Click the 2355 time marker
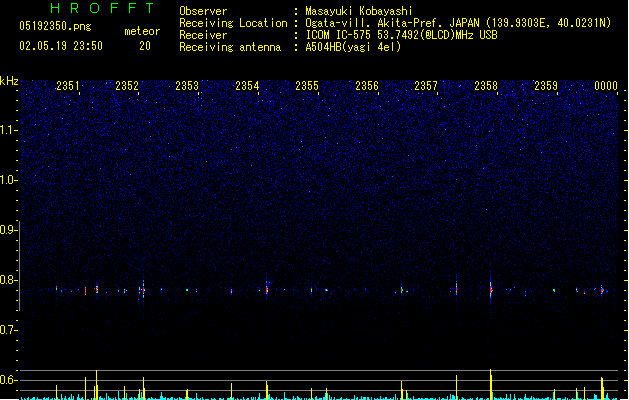Image resolution: width=629 pixels, height=400 pixels. click(307, 86)
